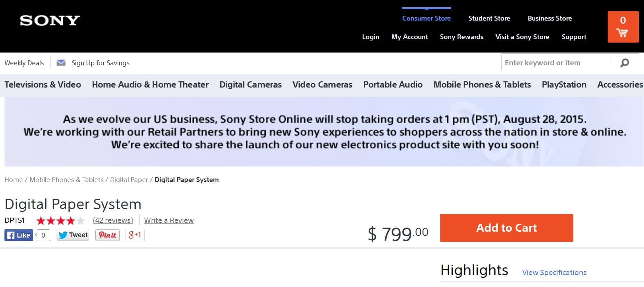644x287 pixels.
Task: Click the Pin it button
Action: 107,235
